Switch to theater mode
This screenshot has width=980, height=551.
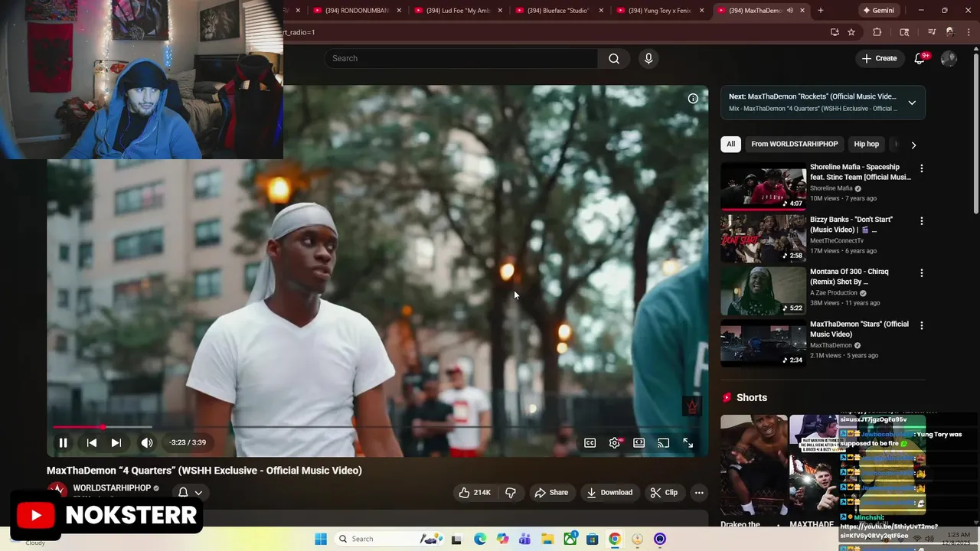pos(639,442)
